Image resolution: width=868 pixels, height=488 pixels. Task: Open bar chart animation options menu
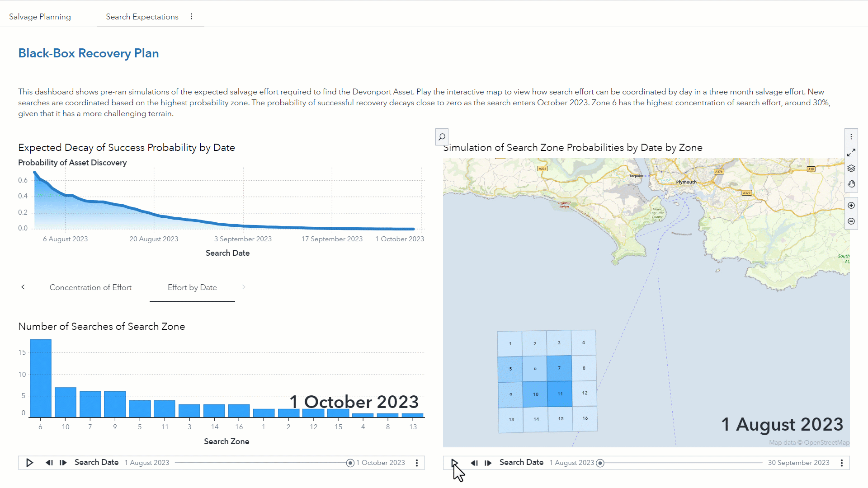(417, 463)
